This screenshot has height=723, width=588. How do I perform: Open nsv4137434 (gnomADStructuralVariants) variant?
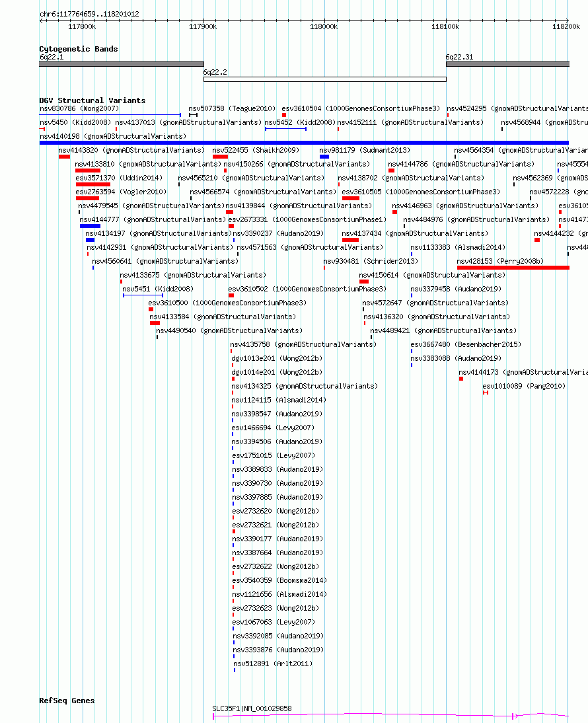click(415, 234)
